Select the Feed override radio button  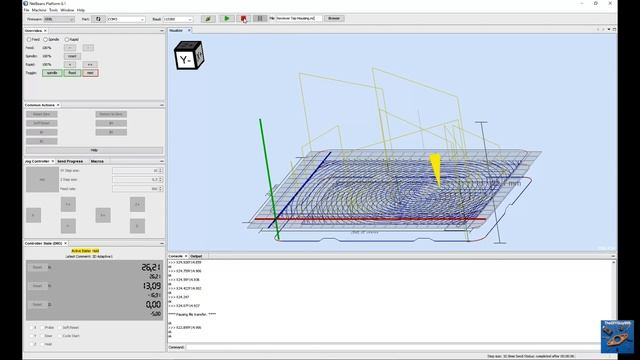tap(29, 40)
